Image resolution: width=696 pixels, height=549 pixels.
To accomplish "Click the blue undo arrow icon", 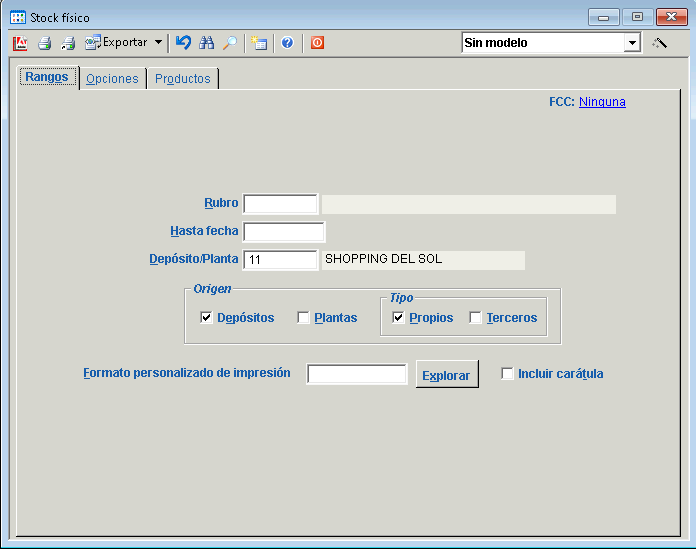I will tap(183, 43).
